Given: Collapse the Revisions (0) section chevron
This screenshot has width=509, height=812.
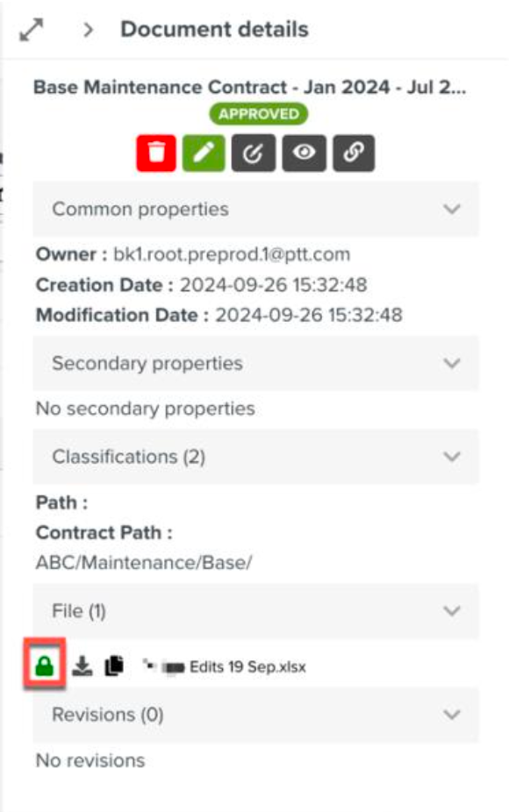Looking at the screenshot, I should (452, 715).
